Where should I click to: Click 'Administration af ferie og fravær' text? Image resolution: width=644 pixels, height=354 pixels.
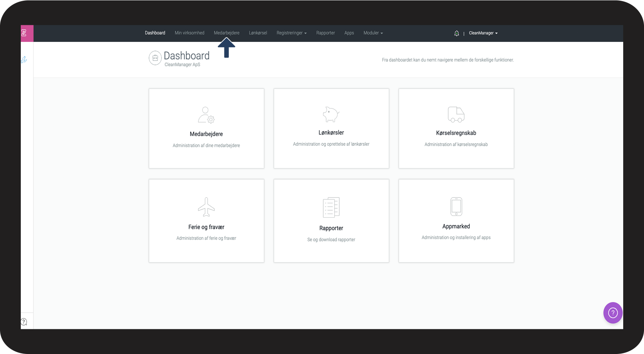coord(206,238)
